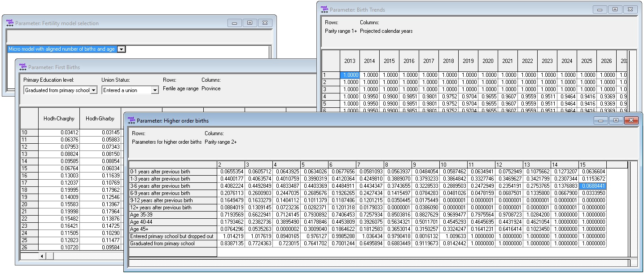Image resolution: width=644 pixels, height=274 pixels.
Task: Open the Union Status dropdown
Action: pos(155,90)
